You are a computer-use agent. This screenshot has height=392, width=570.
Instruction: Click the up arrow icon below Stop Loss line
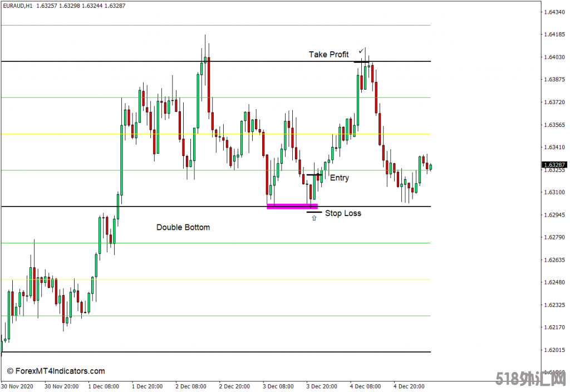(314, 218)
